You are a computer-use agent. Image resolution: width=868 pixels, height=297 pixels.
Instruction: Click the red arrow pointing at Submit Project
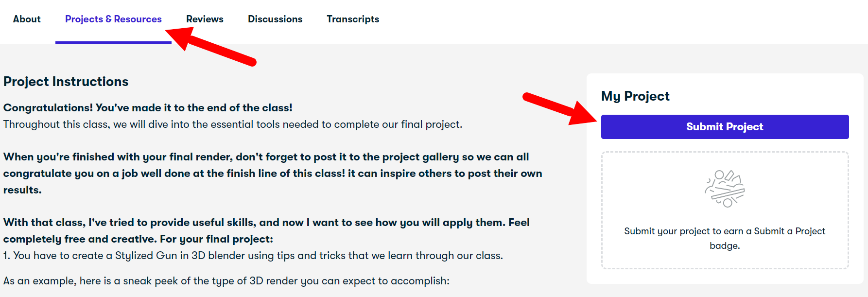click(x=559, y=108)
